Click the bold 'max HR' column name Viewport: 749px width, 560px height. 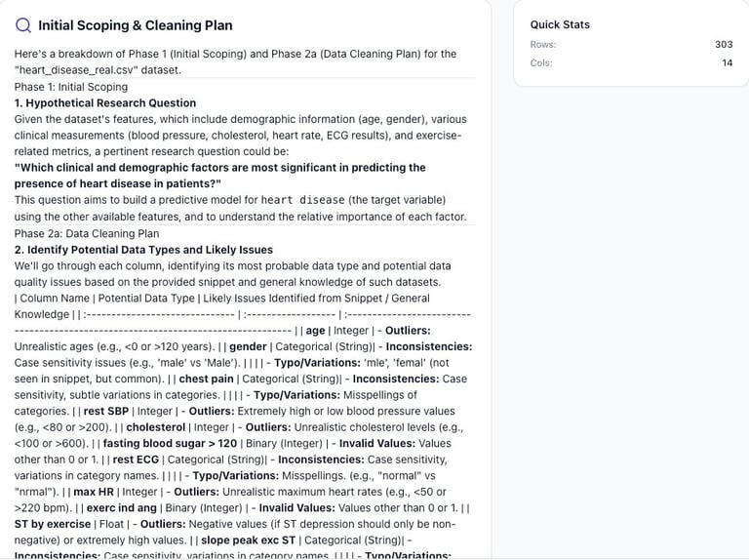point(92,492)
